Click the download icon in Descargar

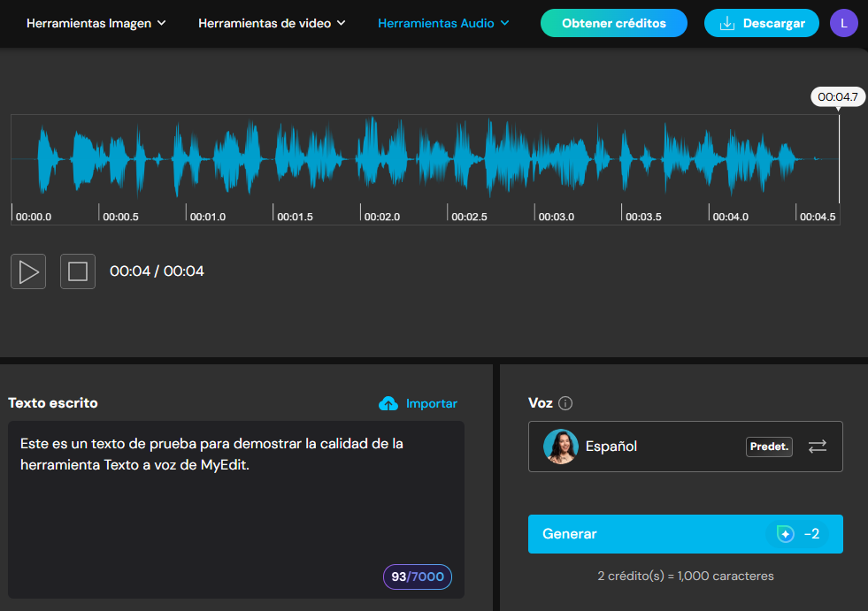point(726,23)
